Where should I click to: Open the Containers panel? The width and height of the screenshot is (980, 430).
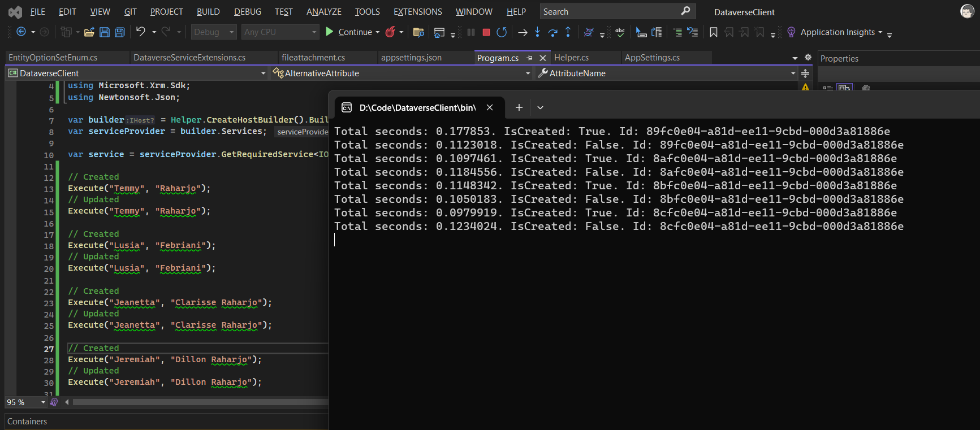[27, 422]
